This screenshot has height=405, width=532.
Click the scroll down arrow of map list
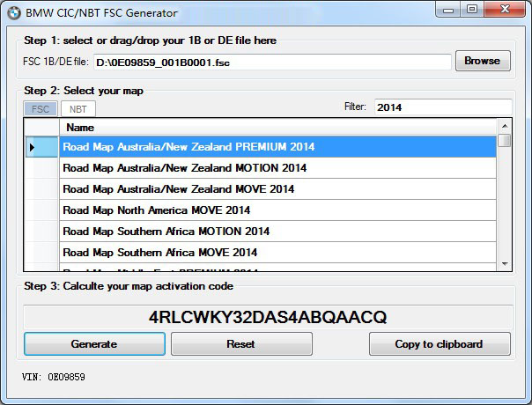(505, 263)
